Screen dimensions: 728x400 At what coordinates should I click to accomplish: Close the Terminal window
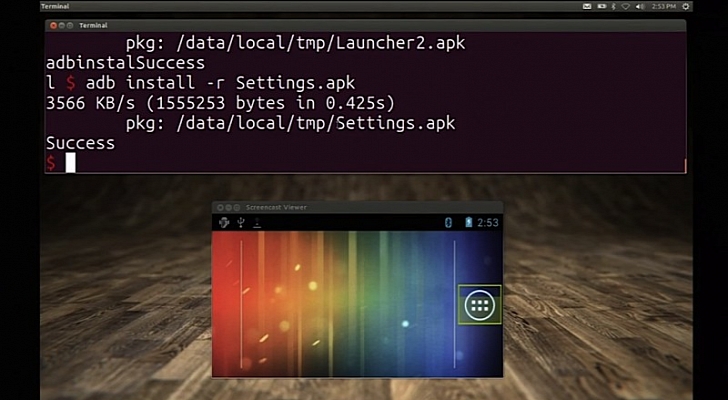pos(51,24)
